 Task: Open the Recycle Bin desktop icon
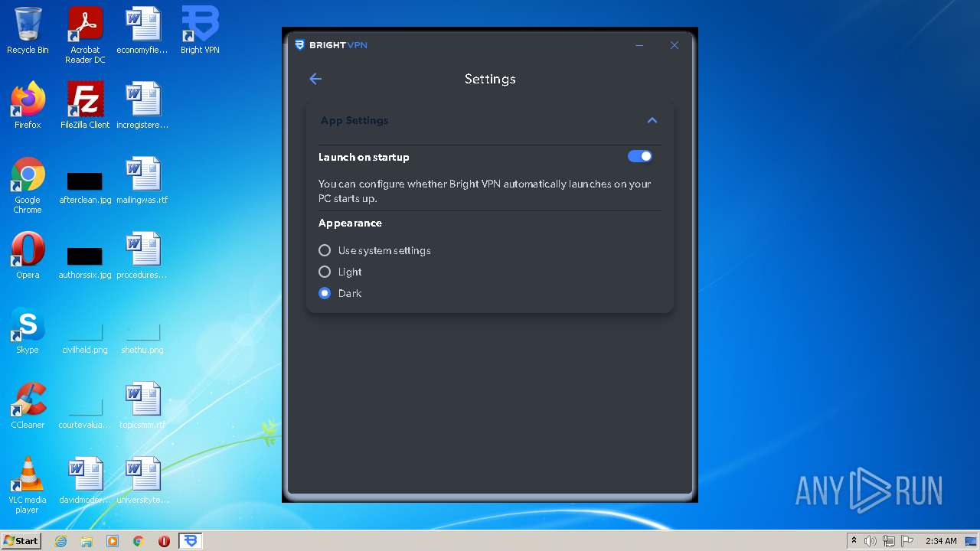[28, 31]
